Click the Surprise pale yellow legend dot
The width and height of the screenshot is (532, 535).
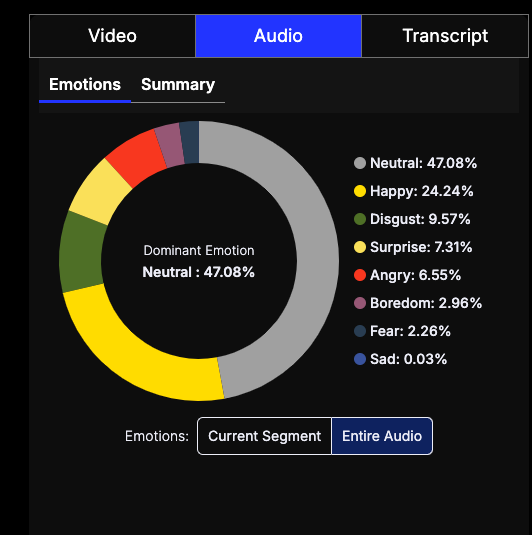click(x=360, y=247)
